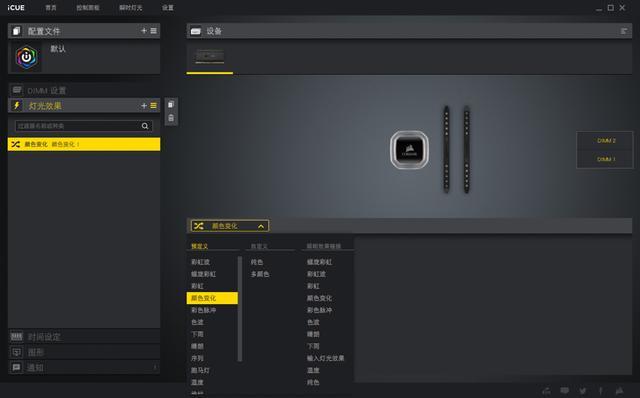Image resolution: width=640 pixels, height=398 pixels.
Task: Add a new profile with the 配置文件 plus icon
Action: pyautogui.click(x=144, y=31)
